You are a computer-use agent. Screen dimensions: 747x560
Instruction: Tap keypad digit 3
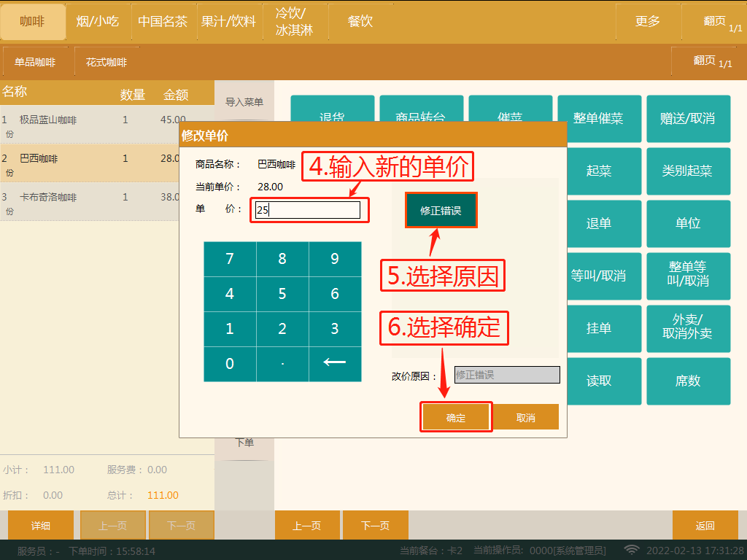coord(335,329)
